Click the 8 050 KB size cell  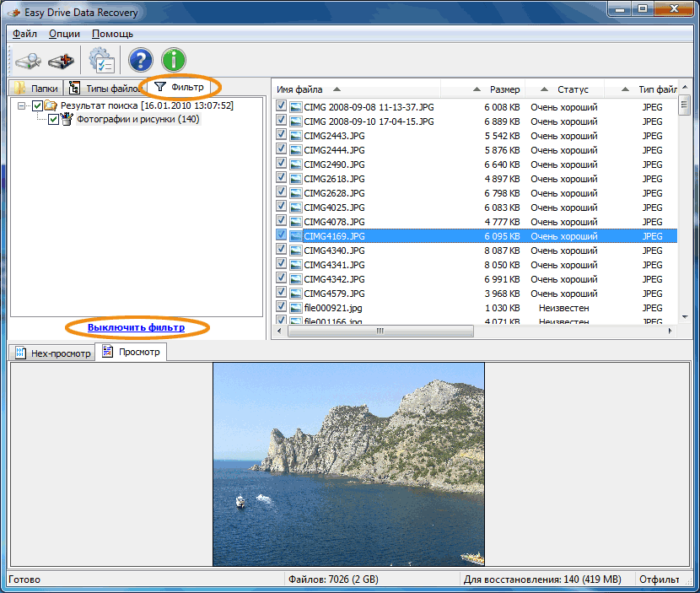(503, 265)
